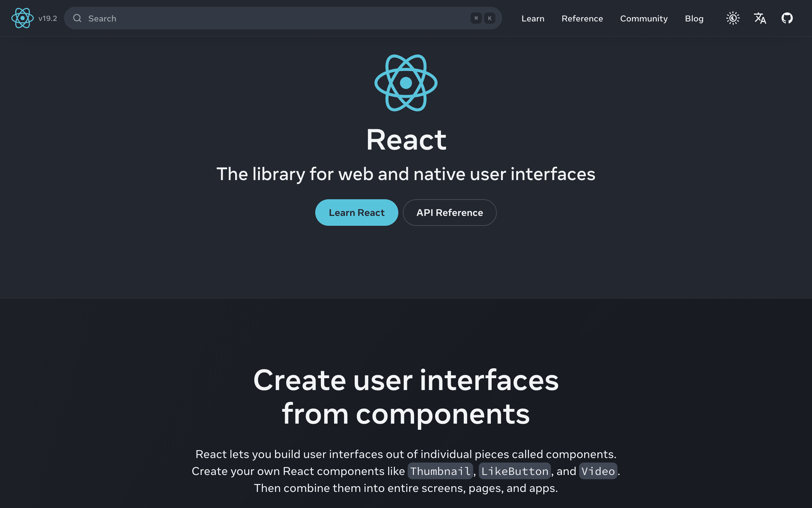The image size is (812, 508).
Task: Toggle the light/dark theme sun icon
Action: coord(733,18)
